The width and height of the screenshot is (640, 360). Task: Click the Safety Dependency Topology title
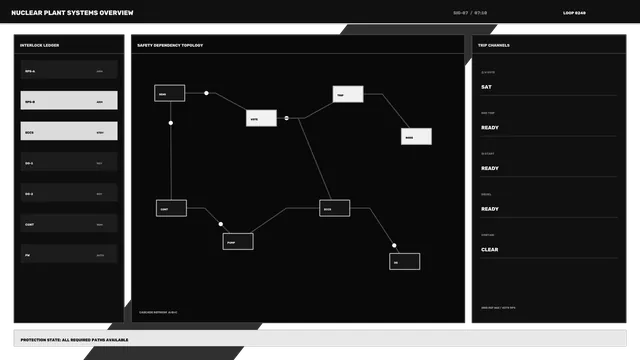[x=170, y=45]
